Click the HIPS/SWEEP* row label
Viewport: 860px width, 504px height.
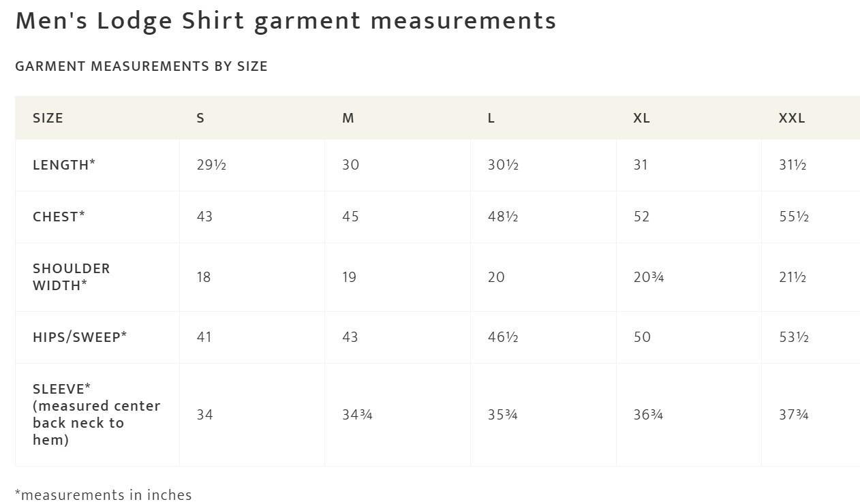tap(80, 337)
